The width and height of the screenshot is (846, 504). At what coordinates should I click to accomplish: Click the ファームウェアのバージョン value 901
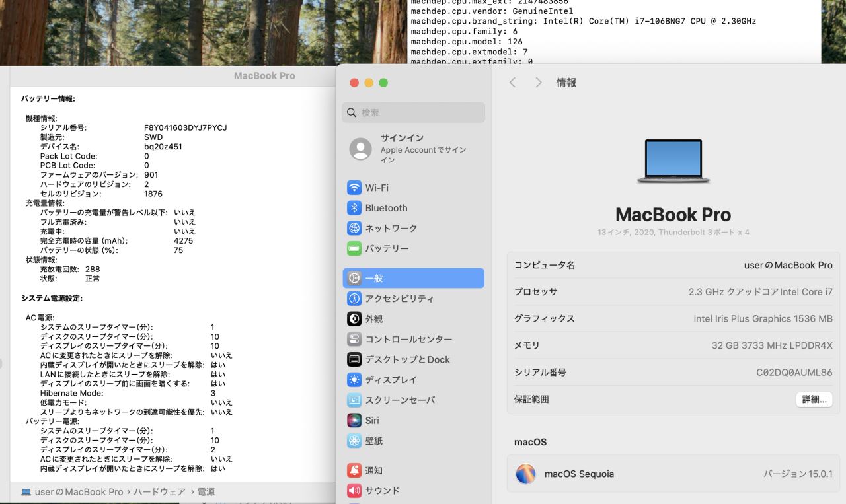pos(151,175)
